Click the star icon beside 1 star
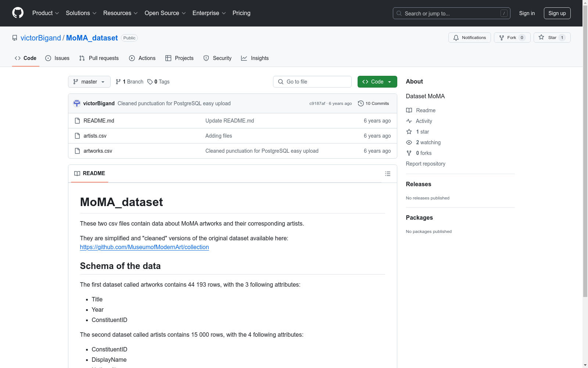 [x=409, y=132]
